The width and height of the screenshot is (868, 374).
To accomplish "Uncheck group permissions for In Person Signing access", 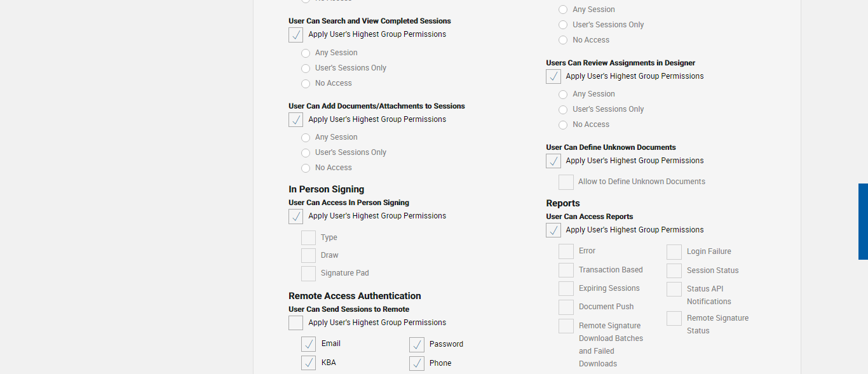I will [296, 217].
